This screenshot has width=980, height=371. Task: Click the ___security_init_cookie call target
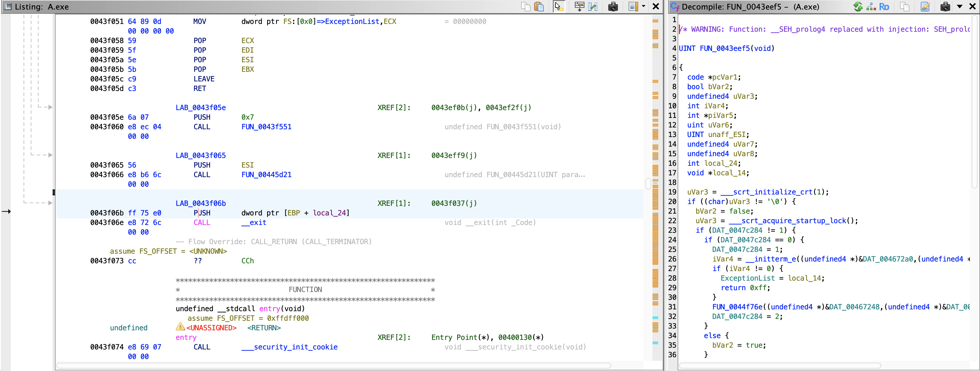tap(289, 347)
